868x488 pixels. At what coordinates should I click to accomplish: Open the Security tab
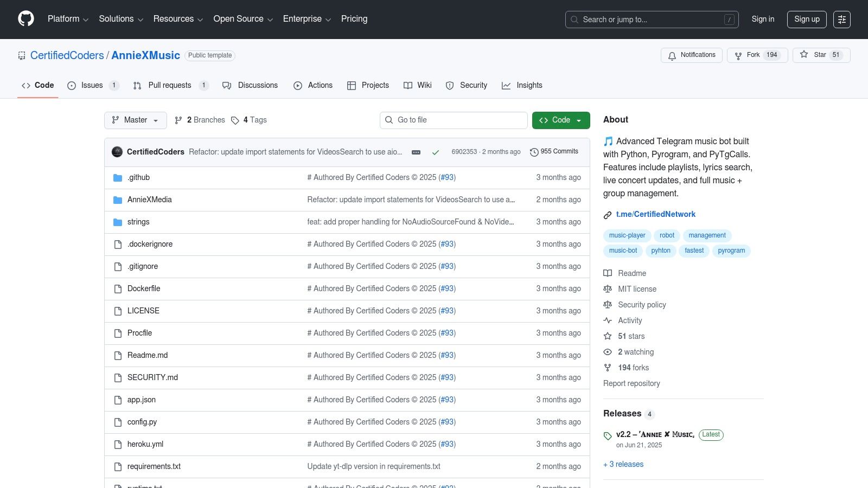[467, 86]
